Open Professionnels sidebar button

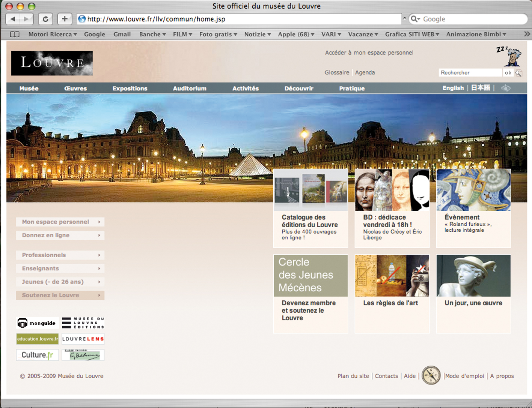pyautogui.click(x=60, y=255)
